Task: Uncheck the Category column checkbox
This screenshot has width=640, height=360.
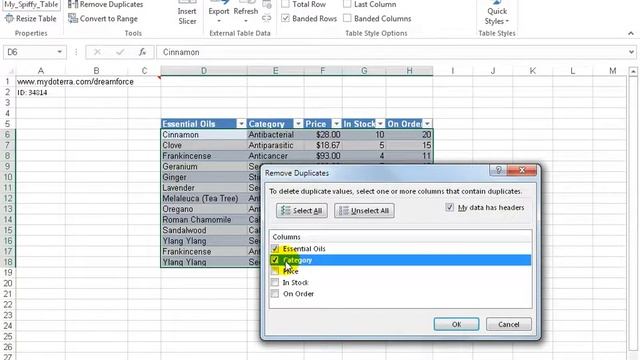Action: (275, 260)
